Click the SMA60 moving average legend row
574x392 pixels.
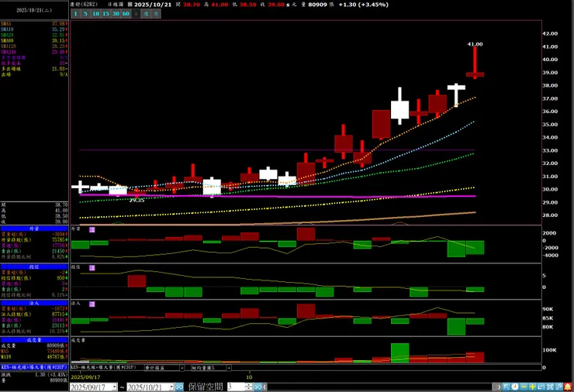pos(34,40)
